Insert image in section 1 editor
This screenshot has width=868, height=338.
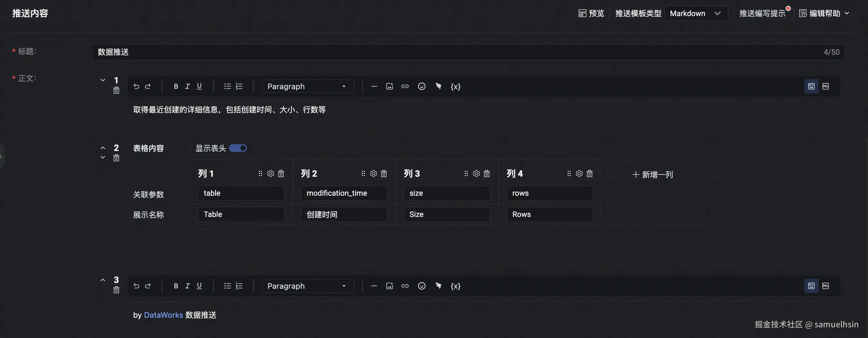point(390,86)
